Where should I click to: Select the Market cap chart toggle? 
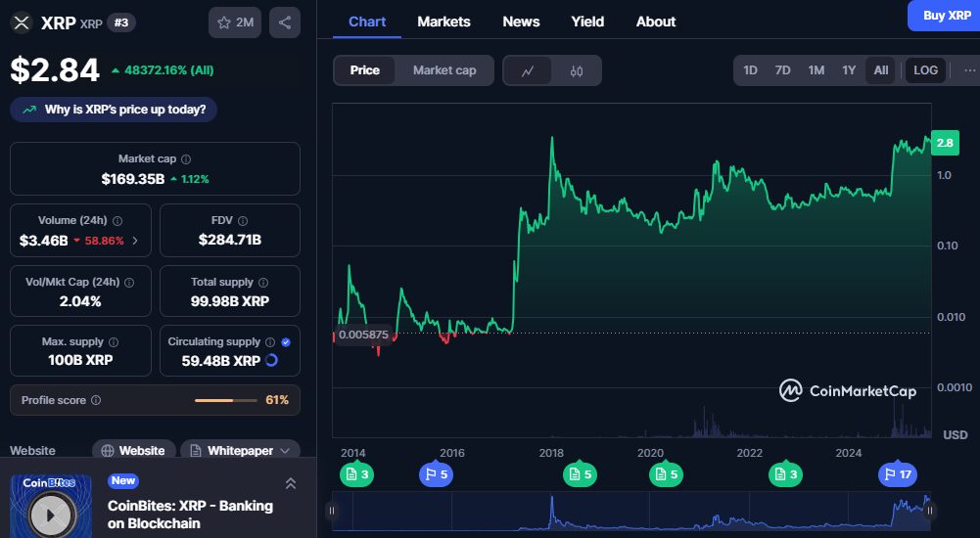[x=444, y=70]
